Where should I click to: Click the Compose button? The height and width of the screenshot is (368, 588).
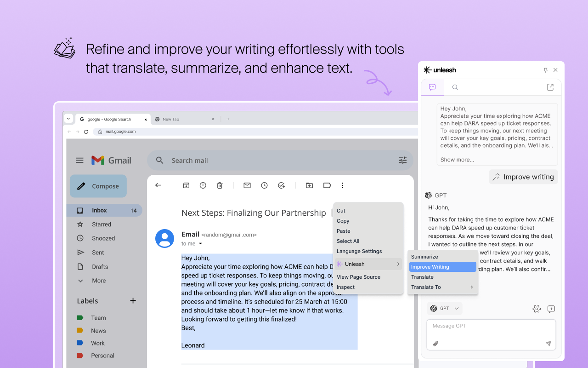click(x=98, y=186)
